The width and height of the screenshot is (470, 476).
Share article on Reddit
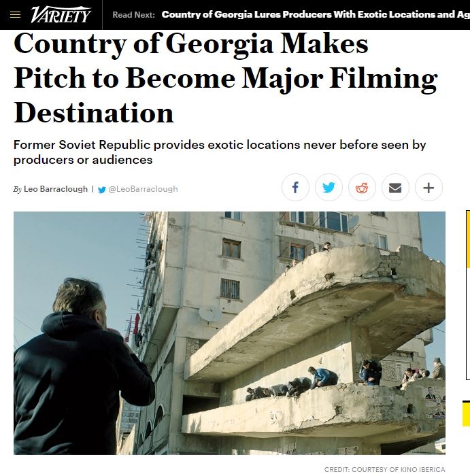point(362,187)
